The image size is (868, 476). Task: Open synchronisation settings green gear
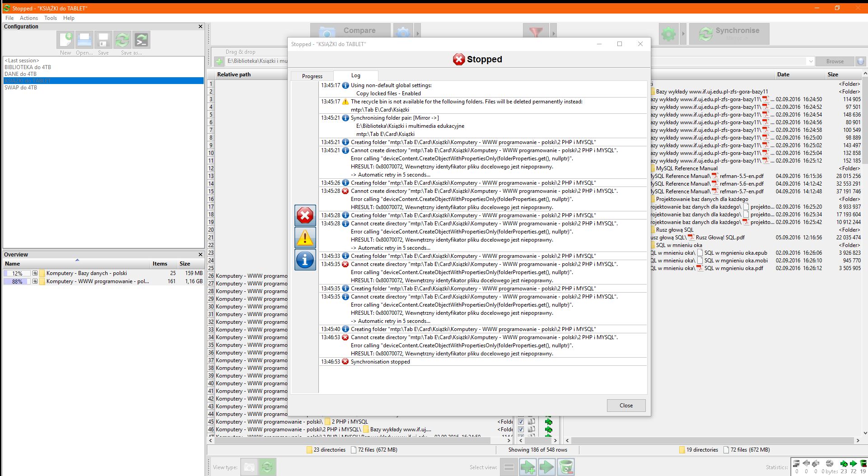tap(668, 34)
